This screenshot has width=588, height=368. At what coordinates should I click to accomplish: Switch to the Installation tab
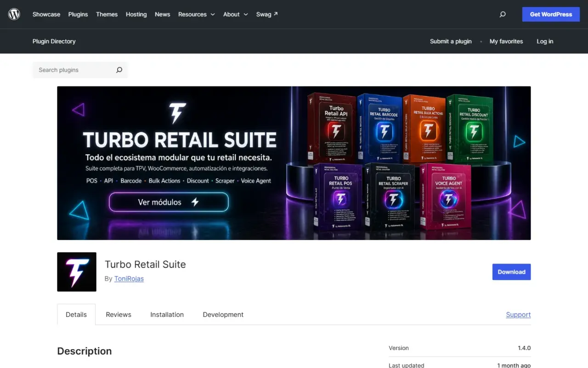pos(167,315)
